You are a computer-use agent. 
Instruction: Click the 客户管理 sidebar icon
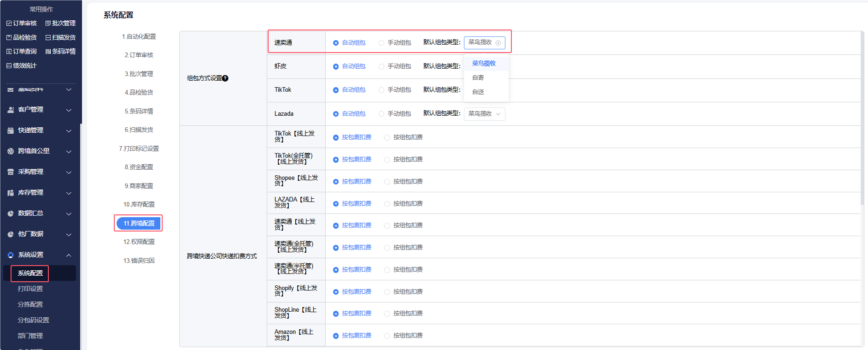click(11, 110)
